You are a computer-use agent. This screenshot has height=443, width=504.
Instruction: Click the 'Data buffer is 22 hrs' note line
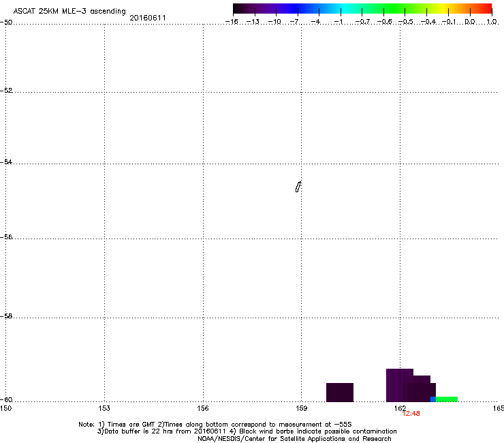[x=247, y=431]
